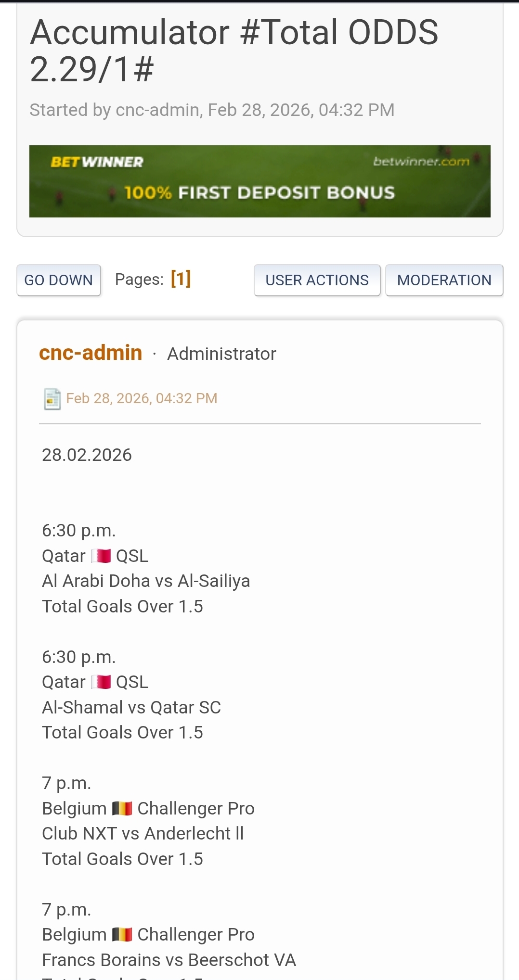Click the Accumulator Total ODDS thread title
The image size is (519, 980).
pyautogui.click(x=234, y=51)
